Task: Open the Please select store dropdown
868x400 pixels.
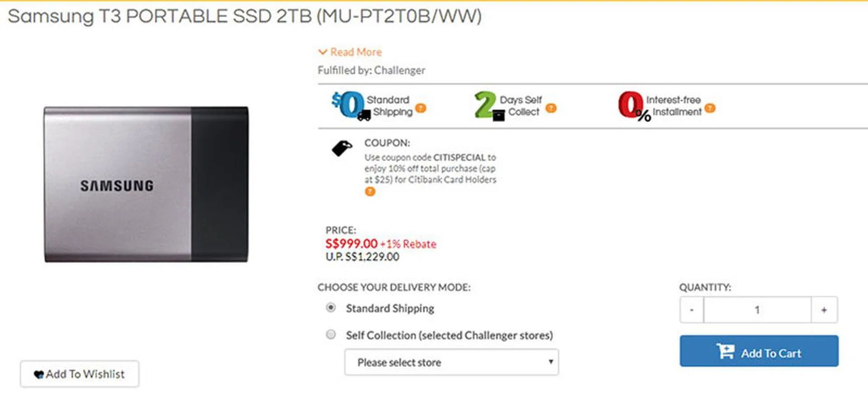Action: click(451, 362)
